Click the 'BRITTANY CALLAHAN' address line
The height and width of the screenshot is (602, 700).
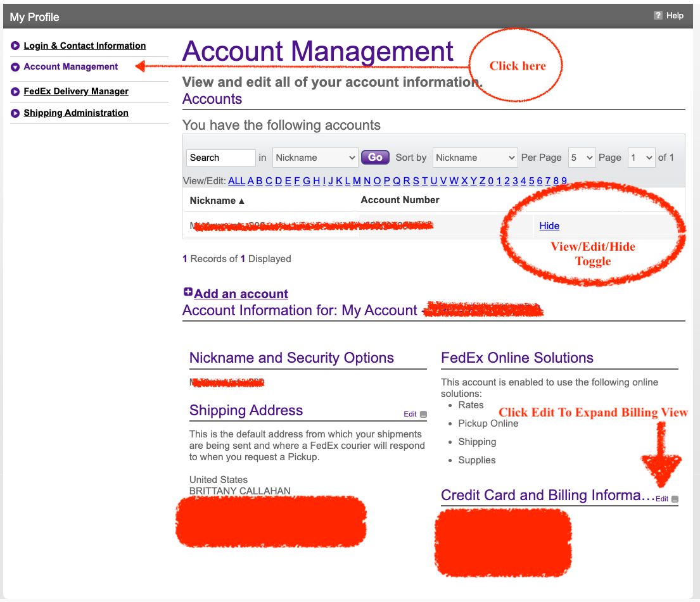click(x=239, y=491)
